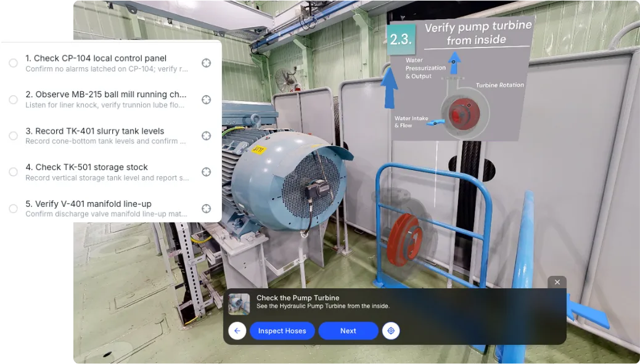
Task: Click the red pump turbine 3D model
Action: point(404,240)
